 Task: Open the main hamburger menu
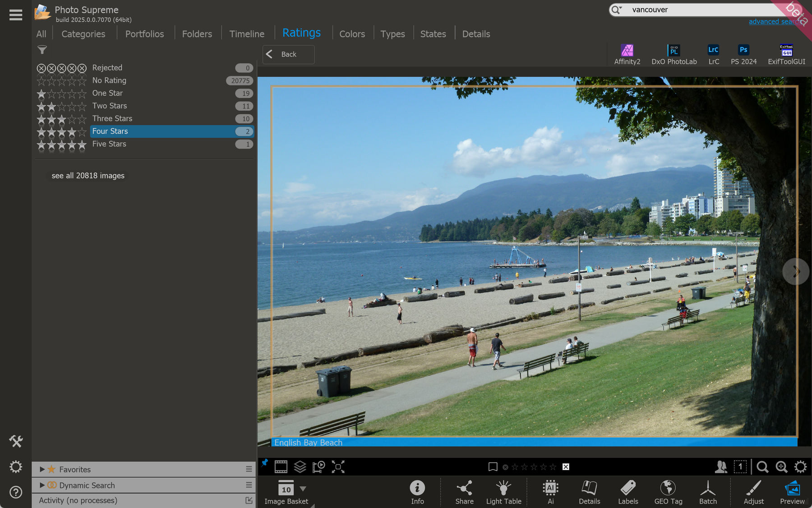16,15
